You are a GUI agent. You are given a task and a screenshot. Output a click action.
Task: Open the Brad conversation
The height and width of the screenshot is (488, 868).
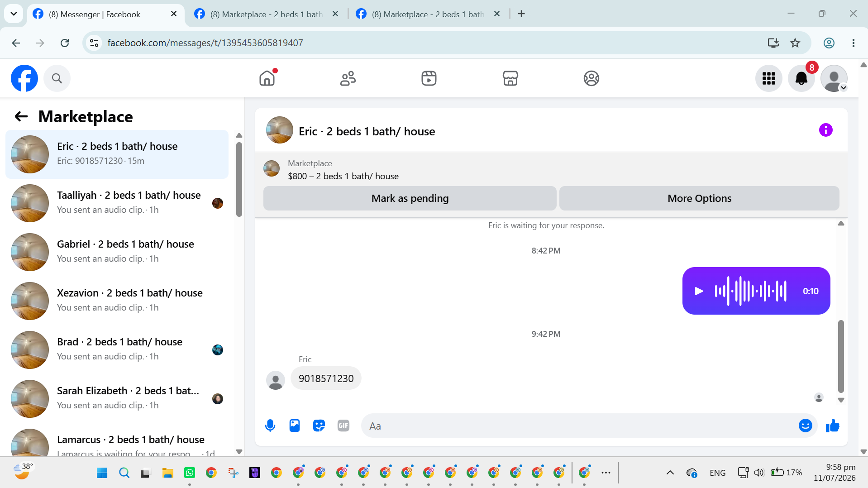coord(117,350)
